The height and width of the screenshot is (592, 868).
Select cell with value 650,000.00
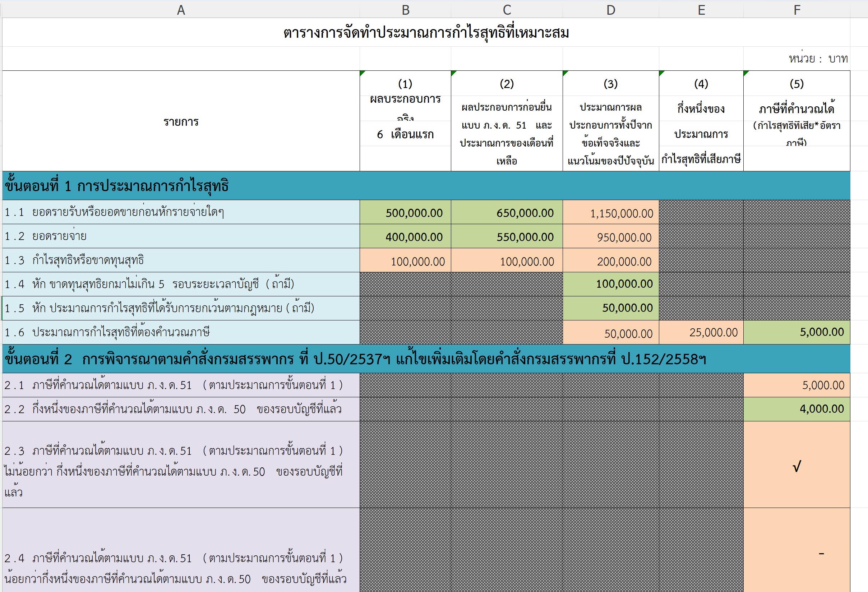[507, 212]
